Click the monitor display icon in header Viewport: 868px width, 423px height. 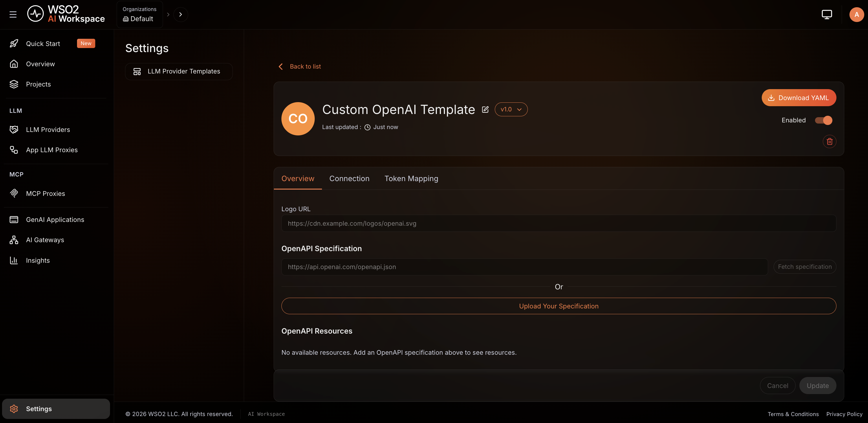pyautogui.click(x=827, y=14)
